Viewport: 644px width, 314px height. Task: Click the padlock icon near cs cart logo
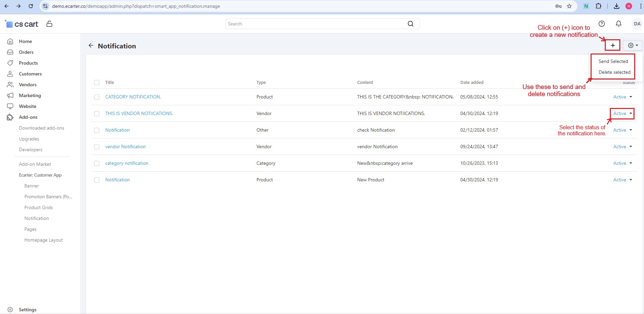tap(49, 24)
